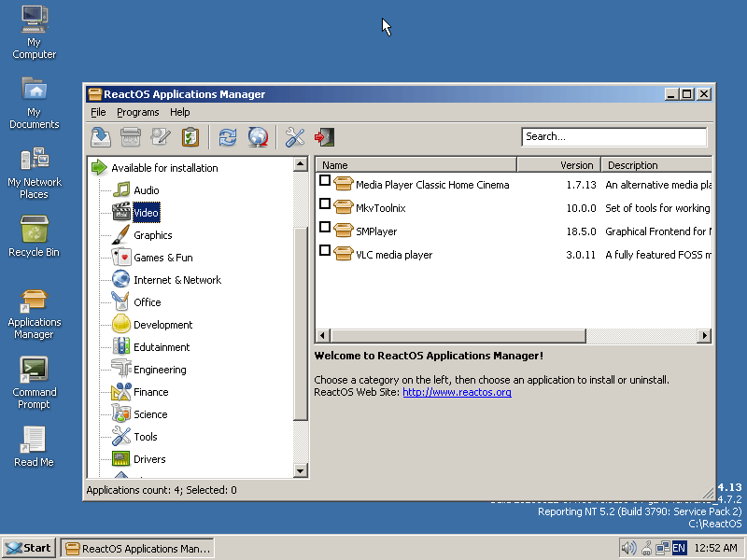Open Settings via the tools icon

pyautogui.click(x=295, y=137)
